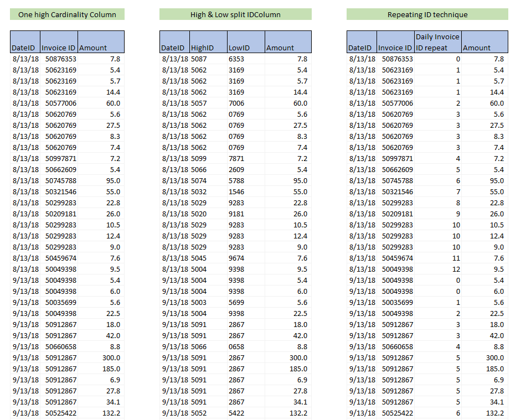Image resolution: width=526 pixels, height=420 pixels.
Task: Select Daily Invoice ID repeat value 11
Action: point(438,258)
